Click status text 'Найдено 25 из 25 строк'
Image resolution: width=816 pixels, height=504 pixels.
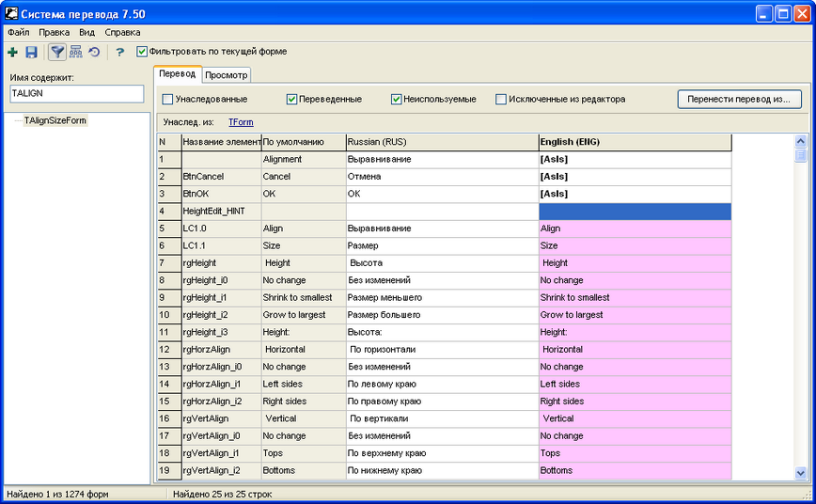[x=222, y=494]
